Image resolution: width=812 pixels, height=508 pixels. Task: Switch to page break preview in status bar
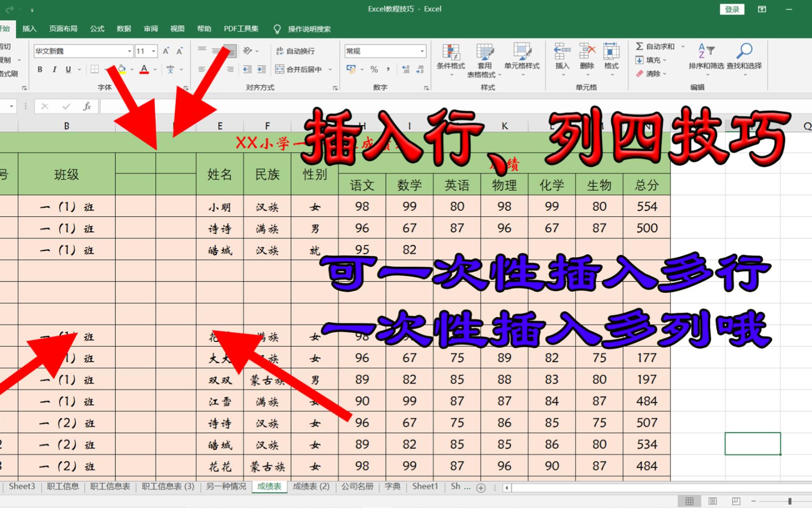pyautogui.click(x=736, y=501)
